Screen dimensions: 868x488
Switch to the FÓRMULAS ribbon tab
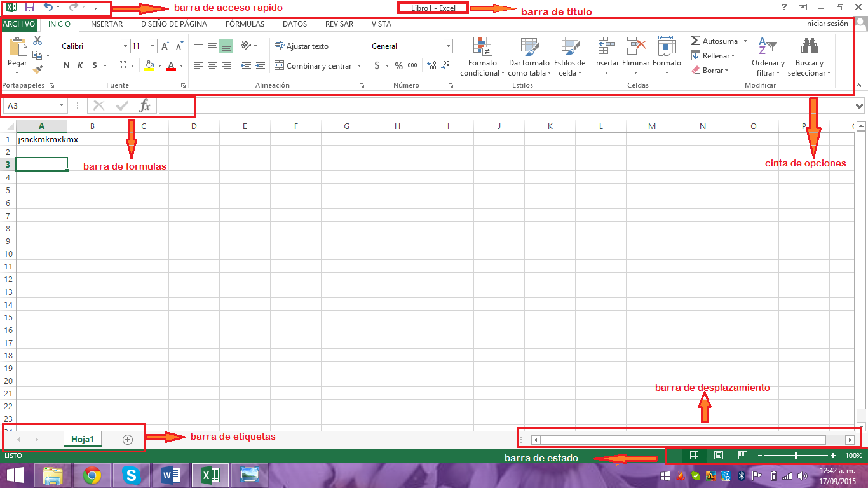(245, 24)
